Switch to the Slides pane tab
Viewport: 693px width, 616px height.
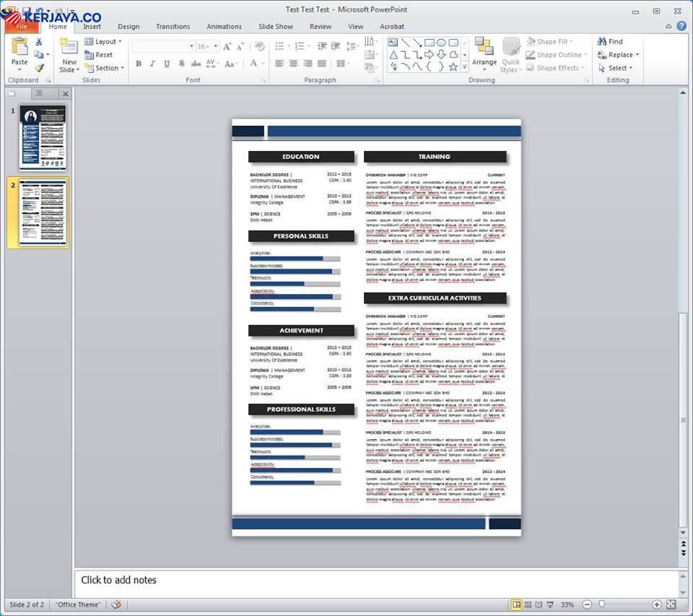click(x=12, y=93)
